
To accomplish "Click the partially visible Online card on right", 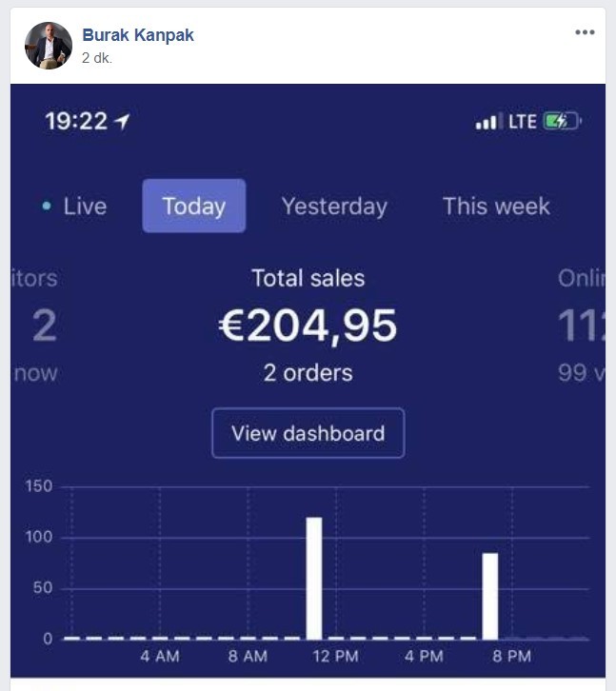I will [581, 326].
